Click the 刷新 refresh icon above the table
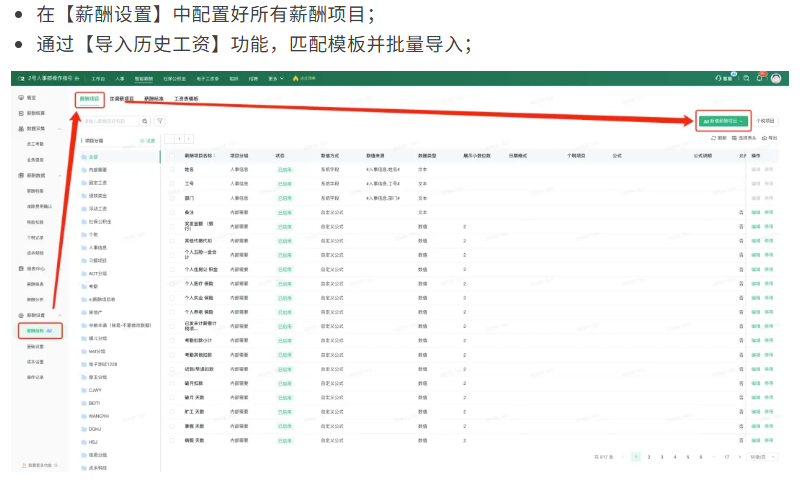Screen dimensions: 804x487 pos(713,138)
